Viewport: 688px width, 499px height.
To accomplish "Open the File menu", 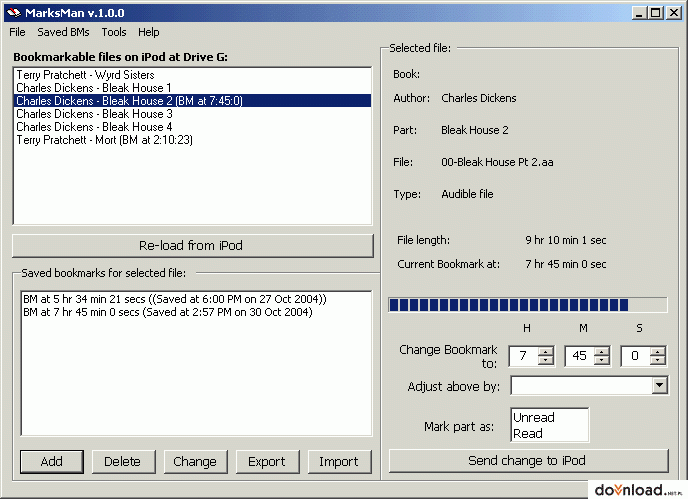I will (x=17, y=32).
